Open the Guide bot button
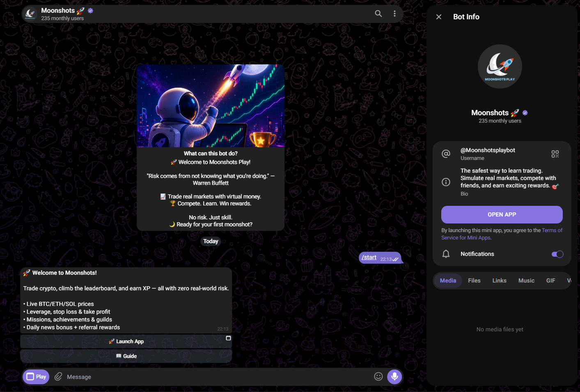The height and width of the screenshot is (392, 580). (x=126, y=356)
